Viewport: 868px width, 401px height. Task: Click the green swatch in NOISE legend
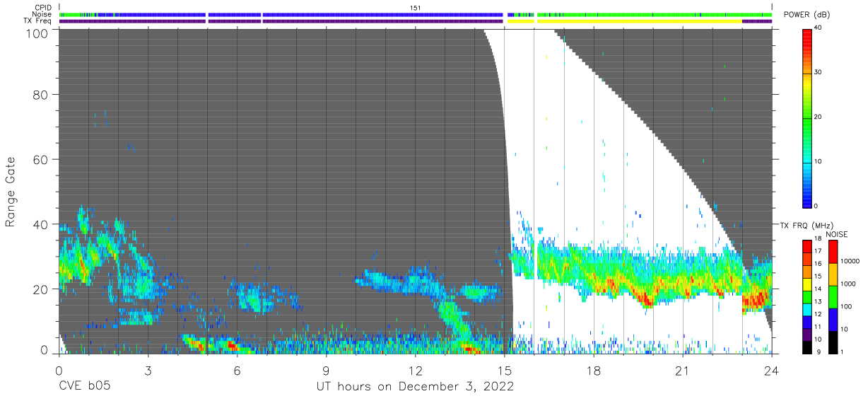[832, 297]
